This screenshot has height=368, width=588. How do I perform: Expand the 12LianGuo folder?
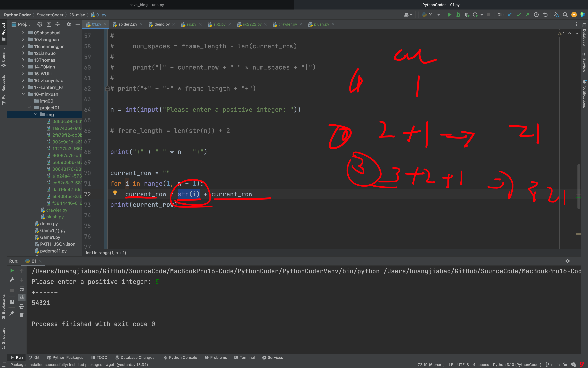23,53
